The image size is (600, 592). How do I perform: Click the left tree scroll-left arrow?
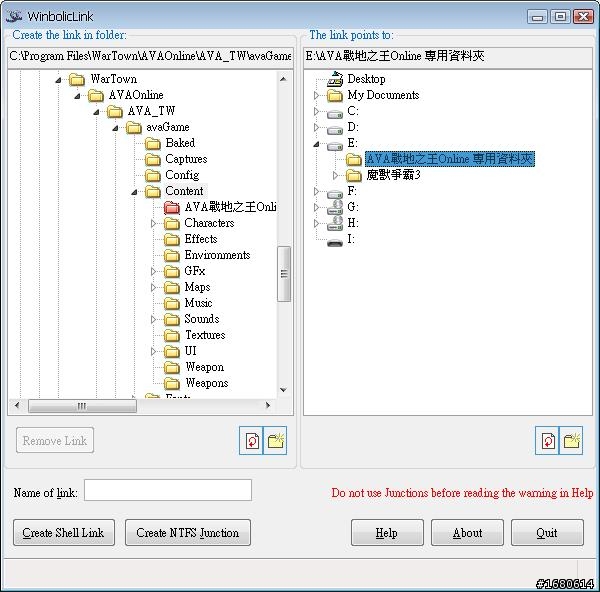coord(17,405)
